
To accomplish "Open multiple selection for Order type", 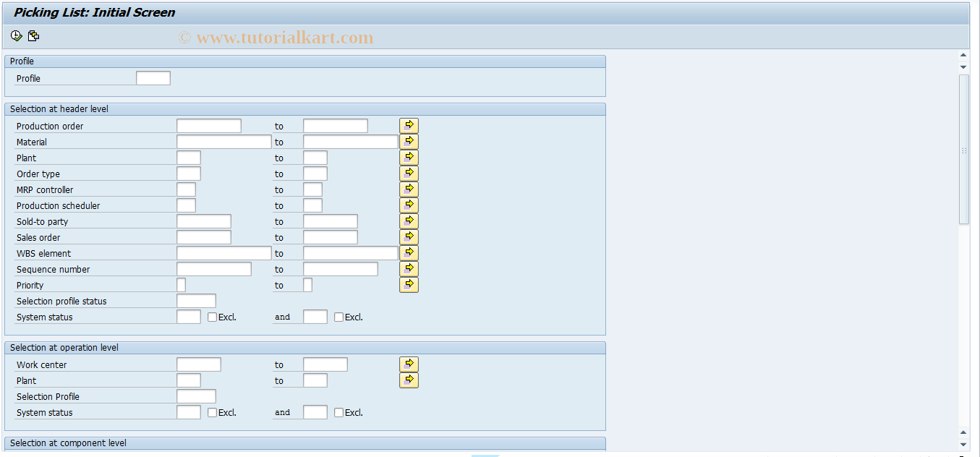I will pos(409,173).
